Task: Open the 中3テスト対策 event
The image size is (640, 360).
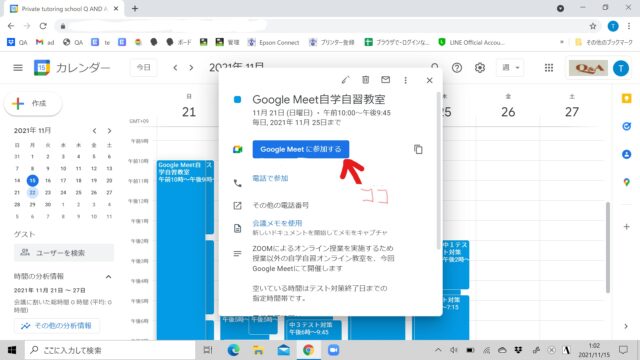Action: pos(313,329)
